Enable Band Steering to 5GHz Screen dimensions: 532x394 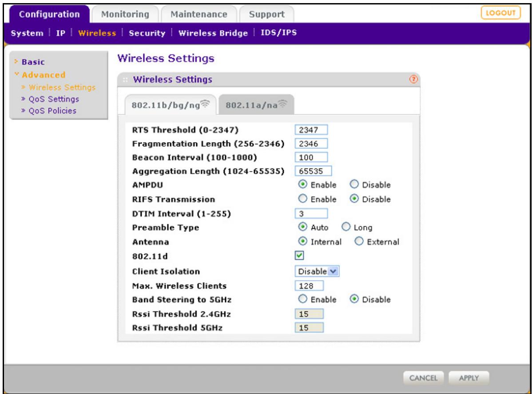[x=302, y=299]
